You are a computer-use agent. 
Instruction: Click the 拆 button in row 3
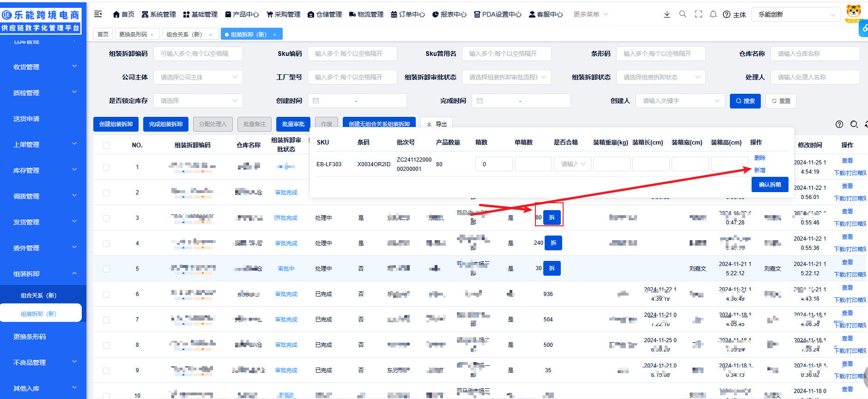click(x=552, y=218)
